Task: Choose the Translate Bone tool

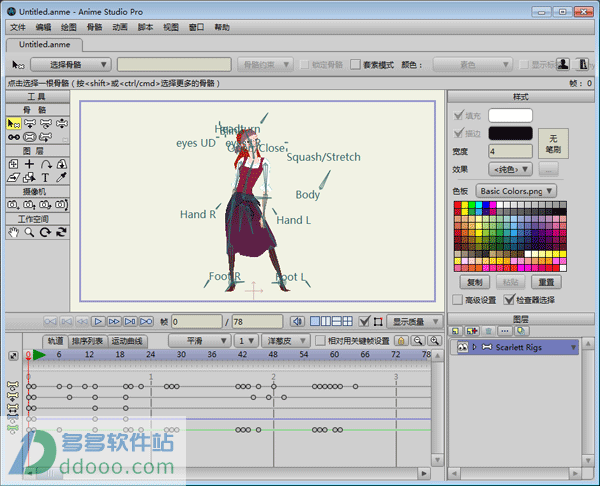Action: [30, 124]
